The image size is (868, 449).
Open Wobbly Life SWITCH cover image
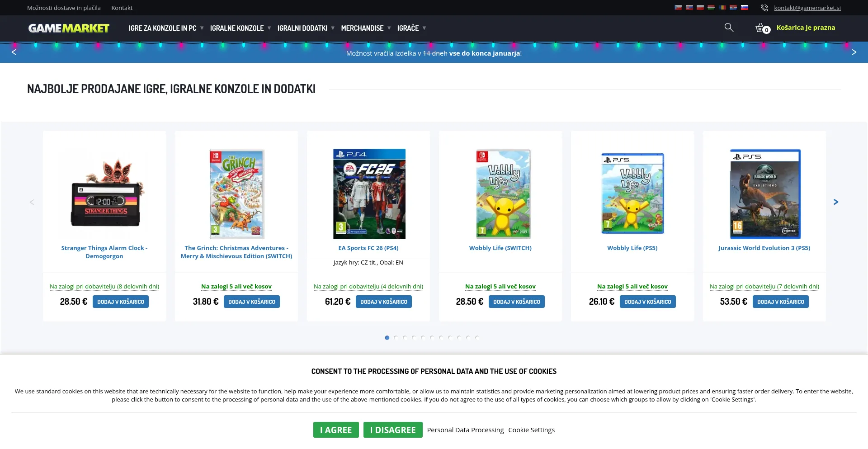click(x=503, y=194)
